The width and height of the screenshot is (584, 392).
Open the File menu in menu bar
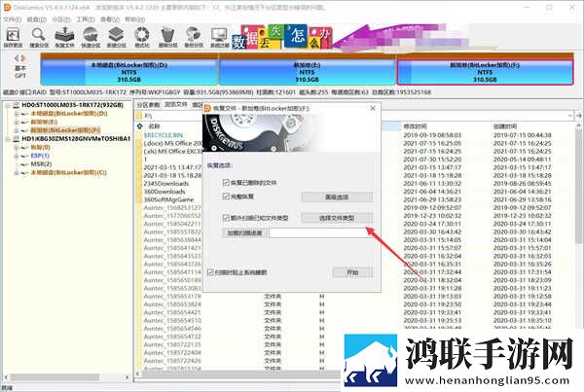[x=13, y=19]
